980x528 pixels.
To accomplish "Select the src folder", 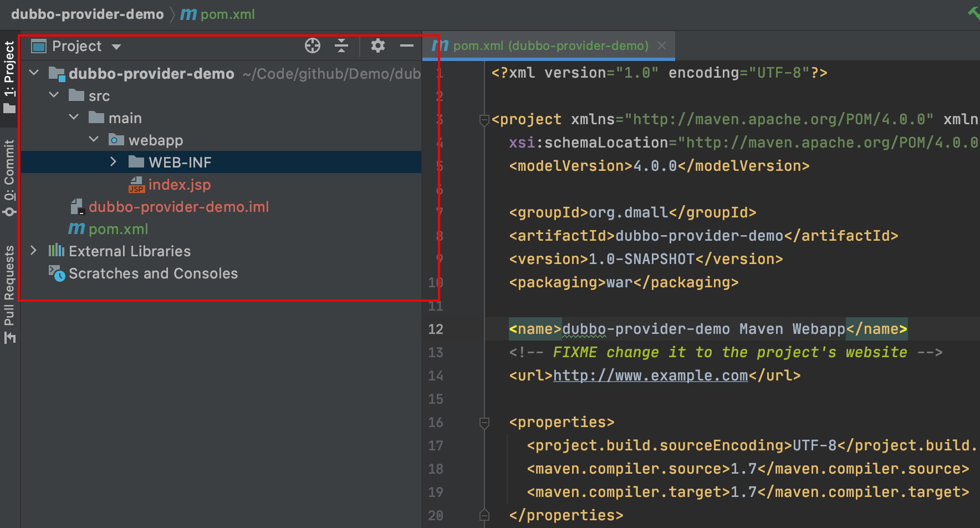I will tap(99, 96).
